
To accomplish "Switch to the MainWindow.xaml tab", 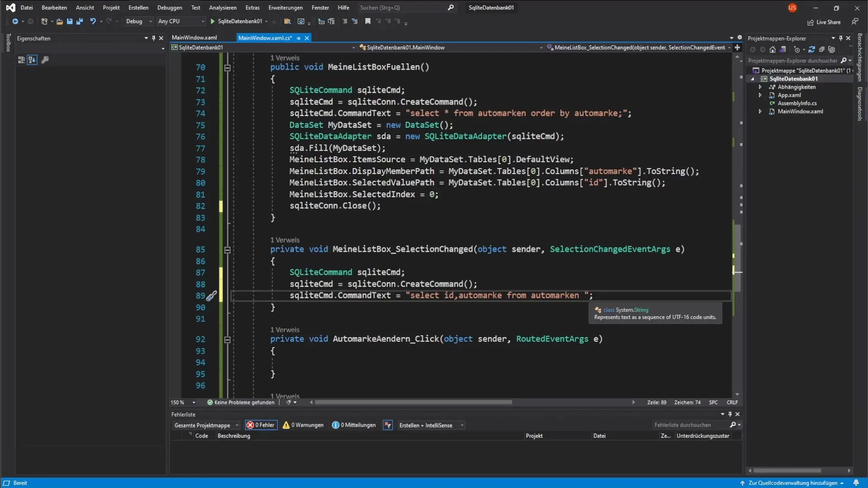I will point(194,38).
